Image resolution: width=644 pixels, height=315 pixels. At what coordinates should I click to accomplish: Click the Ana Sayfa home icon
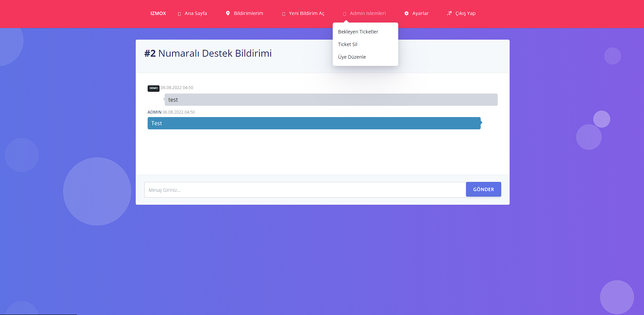pyautogui.click(x=179, y=14)
